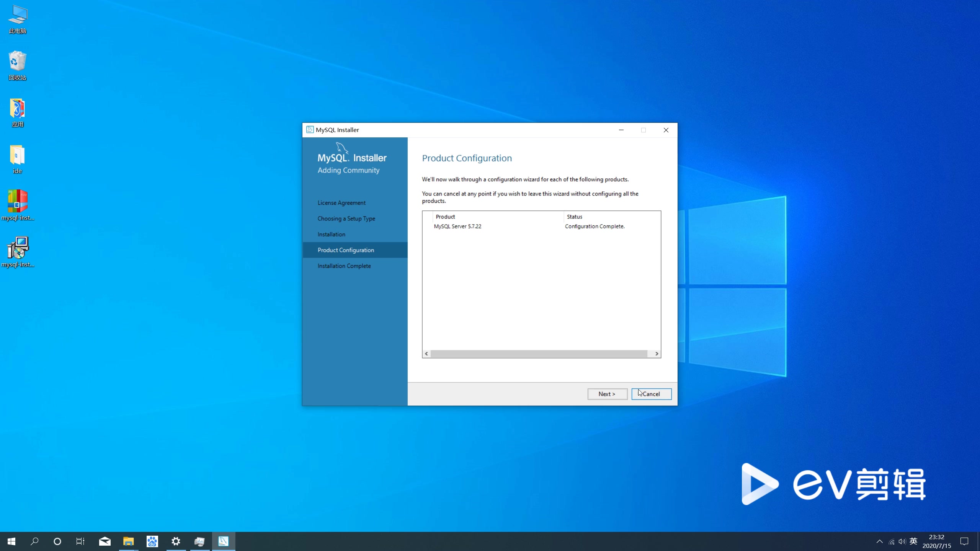Click the Next > button
The width and height of the screenshot is (980, 551).
(x=607, y=394)
